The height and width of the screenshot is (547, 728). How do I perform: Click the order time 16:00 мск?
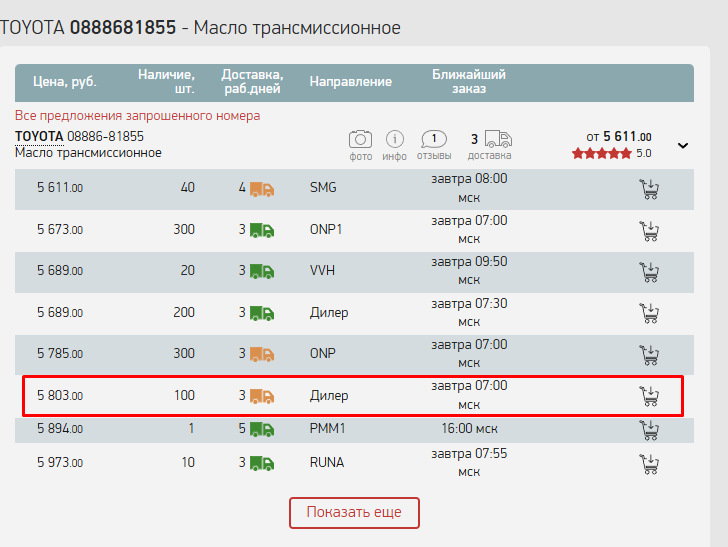pos(469,429)
